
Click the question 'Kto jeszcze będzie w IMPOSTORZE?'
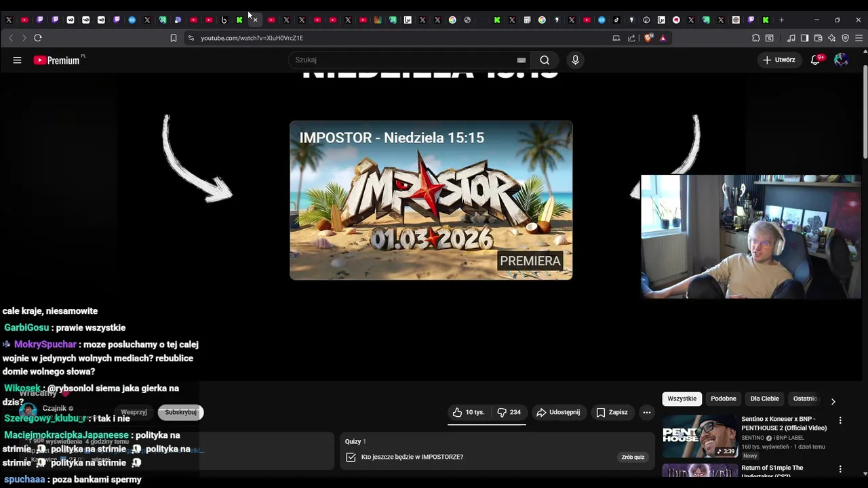pos(412,457)
